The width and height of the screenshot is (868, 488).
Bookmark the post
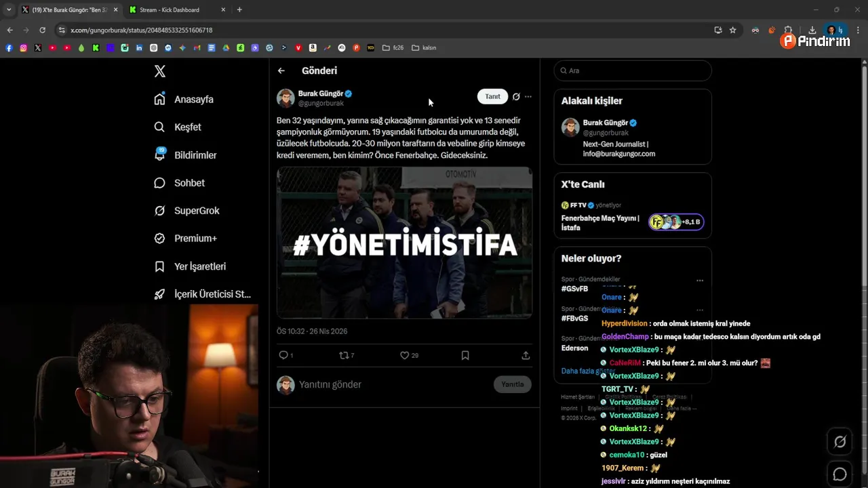pyautogui.click(x=465, y=355)
